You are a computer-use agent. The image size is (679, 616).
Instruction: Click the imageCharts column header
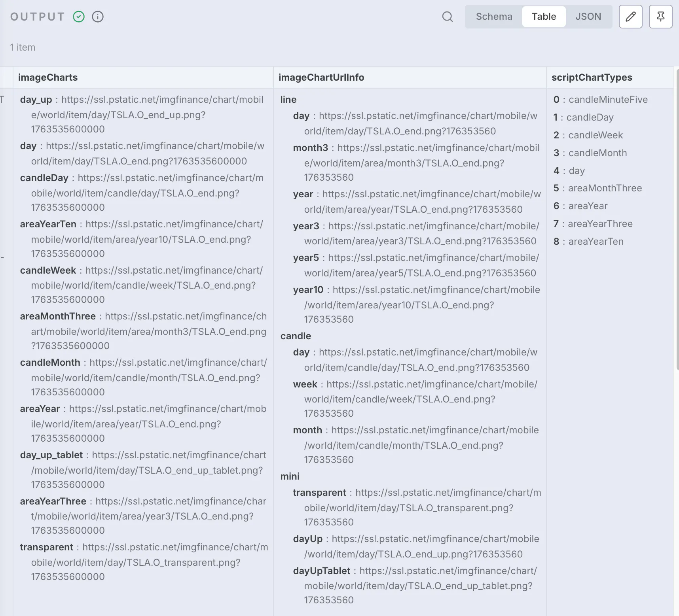point(48,77)
